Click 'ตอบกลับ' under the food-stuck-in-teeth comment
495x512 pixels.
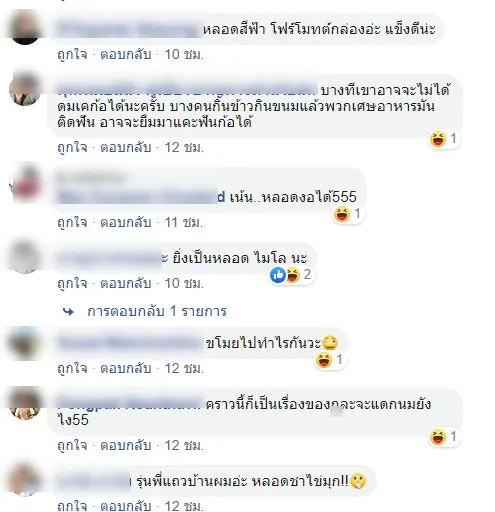[x=126, y=147]
